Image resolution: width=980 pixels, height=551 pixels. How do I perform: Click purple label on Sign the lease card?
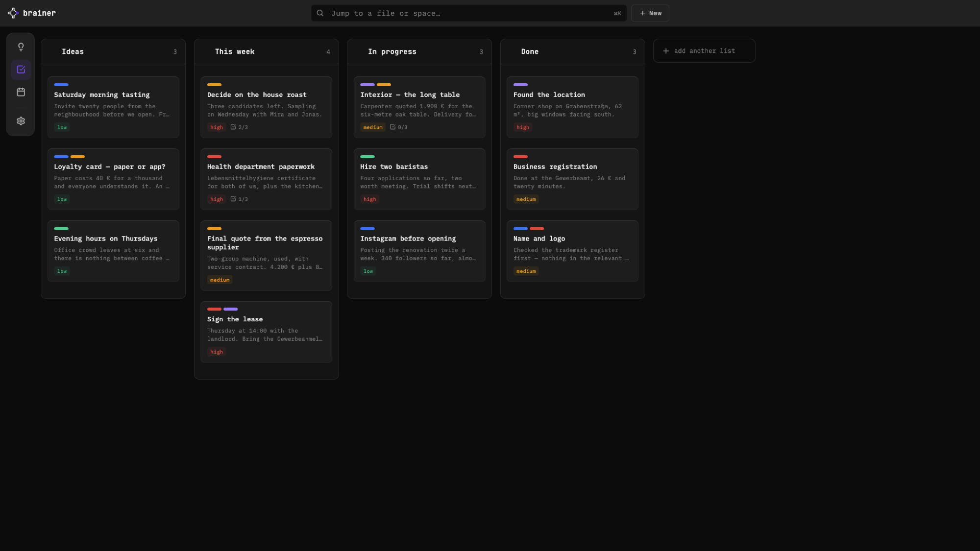click(x=231, y=309)
